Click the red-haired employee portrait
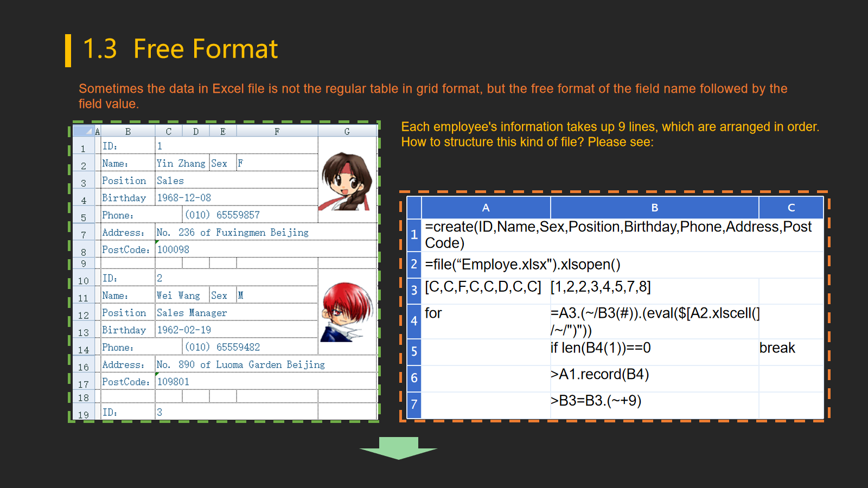Viewport: 868px width, 488px height. coord(347,312)
